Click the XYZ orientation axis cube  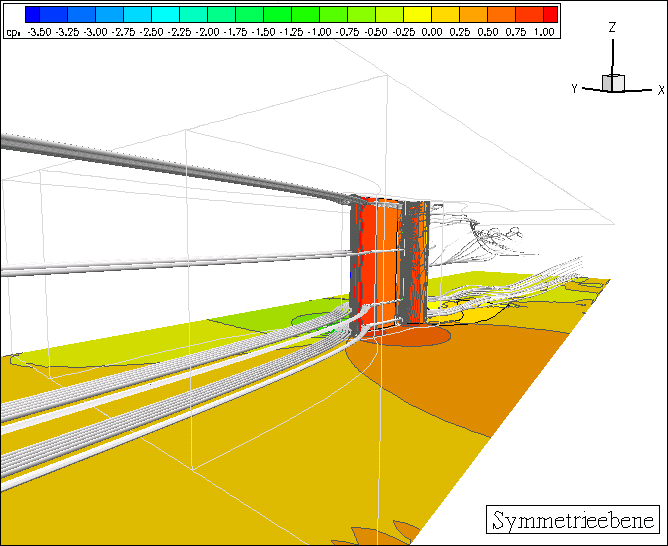[613, 83]
